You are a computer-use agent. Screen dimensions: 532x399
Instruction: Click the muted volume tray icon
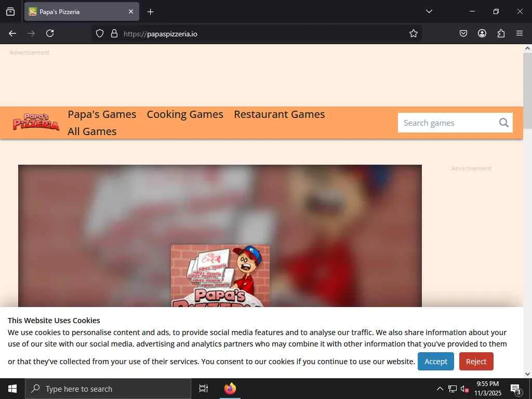click(x=464, y=389)
